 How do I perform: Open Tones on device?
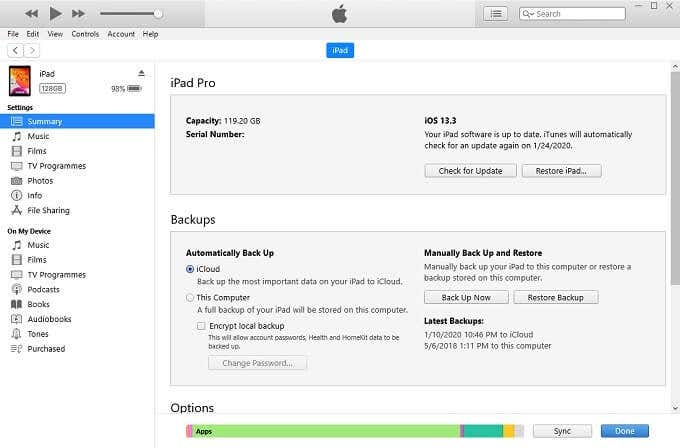pyautogui.click(x=38, y=334)
